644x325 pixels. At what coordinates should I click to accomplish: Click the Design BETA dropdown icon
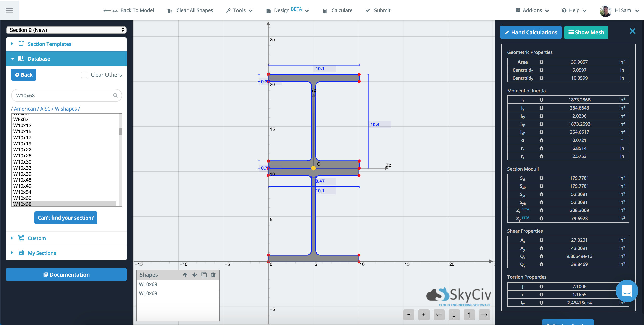point(308,11)
